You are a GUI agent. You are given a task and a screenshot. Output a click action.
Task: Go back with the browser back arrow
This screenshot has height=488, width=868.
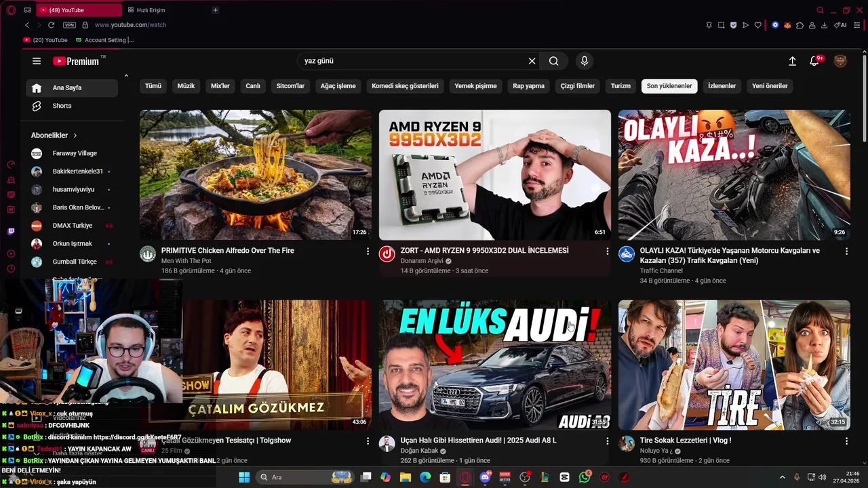tap(27, 25)
